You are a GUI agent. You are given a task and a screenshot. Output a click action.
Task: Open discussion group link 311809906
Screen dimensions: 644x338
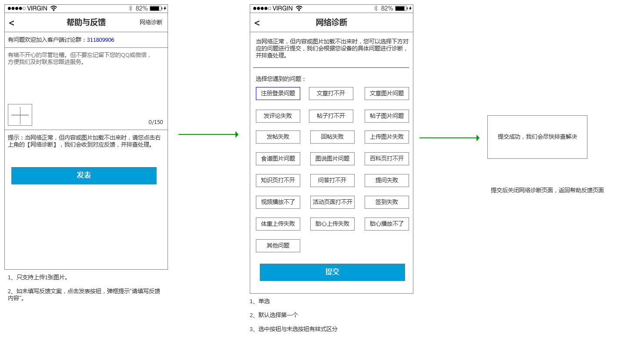coord(101,40)
